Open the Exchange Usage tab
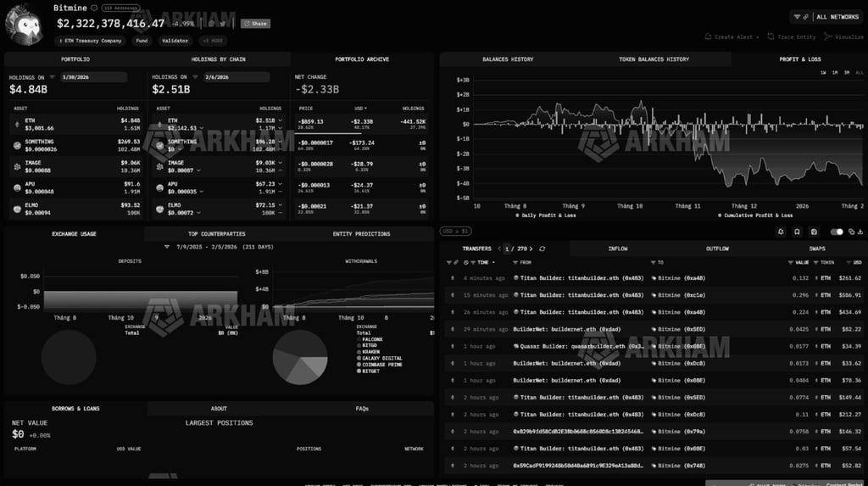The width and height of the screenshot is (868, 486). point(75,234)
